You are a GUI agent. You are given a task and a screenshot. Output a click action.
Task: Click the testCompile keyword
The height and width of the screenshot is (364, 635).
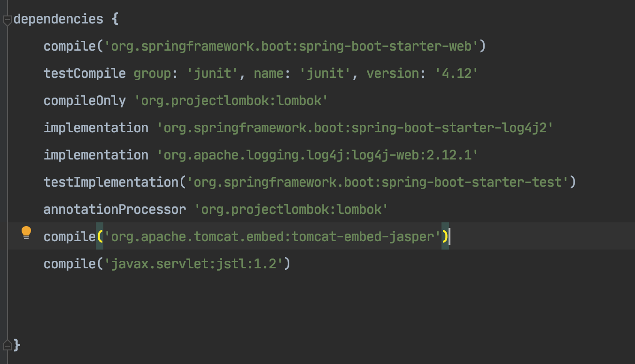[x=85, y=74]
